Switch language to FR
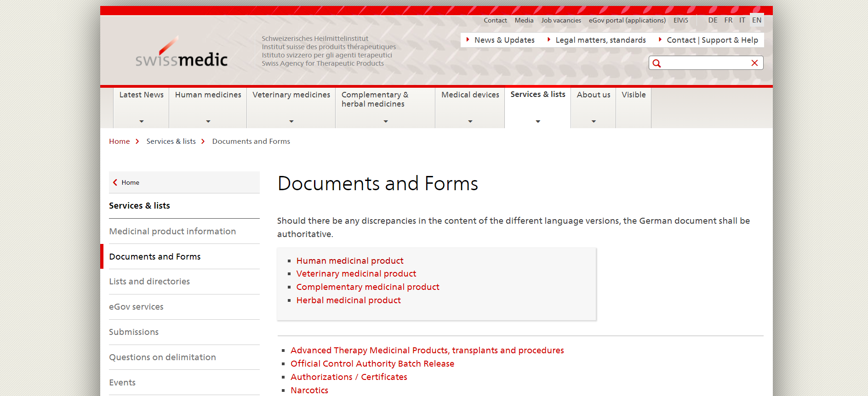This screenshot has width=868, height=396. (728, 20)
